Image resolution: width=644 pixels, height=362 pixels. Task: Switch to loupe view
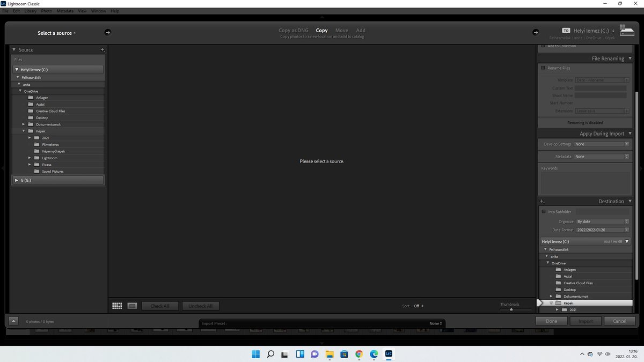(132, 306)
